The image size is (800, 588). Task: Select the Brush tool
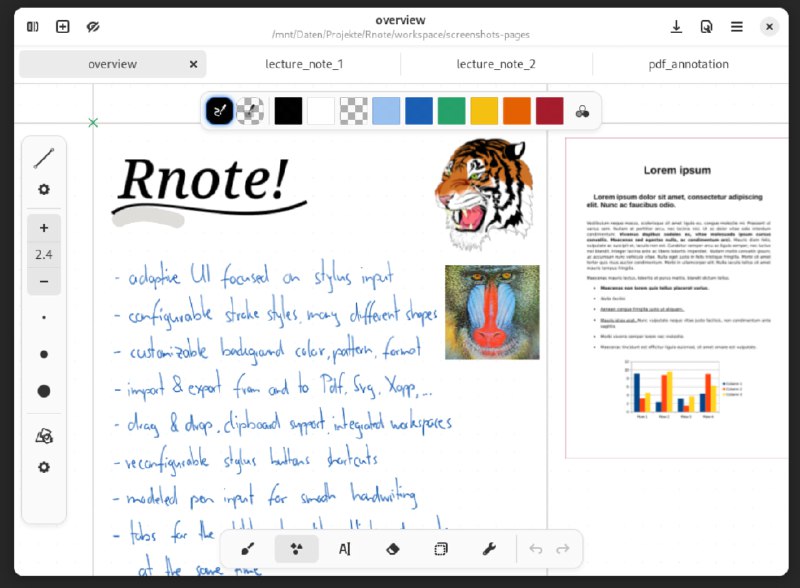248,548
